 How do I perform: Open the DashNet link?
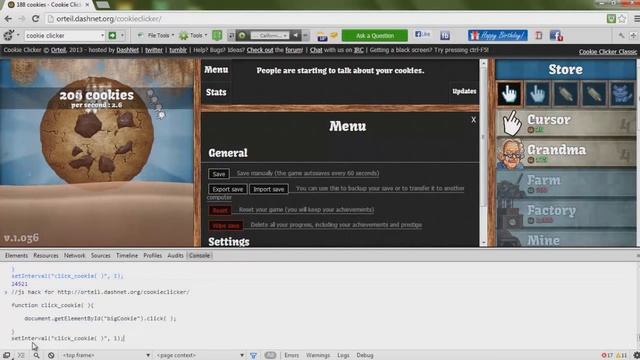(x=128, y=50)
